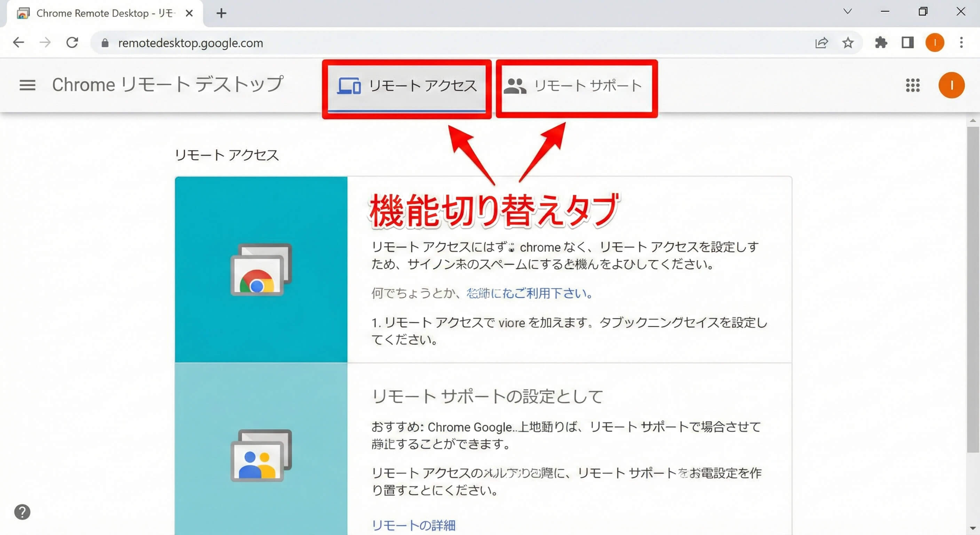The image size is (980, 535).
Task: Reload the page with the refresh icon
Action: coord(72,42)
